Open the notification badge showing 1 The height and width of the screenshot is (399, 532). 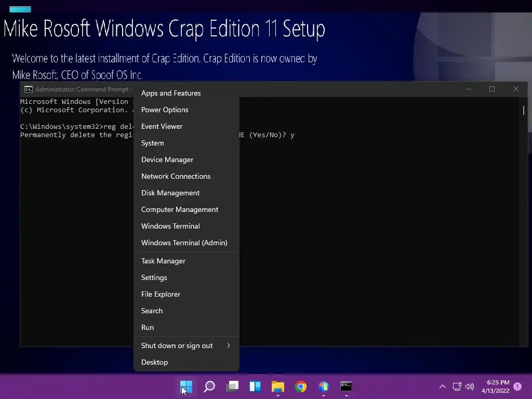(x=517, y=387)
